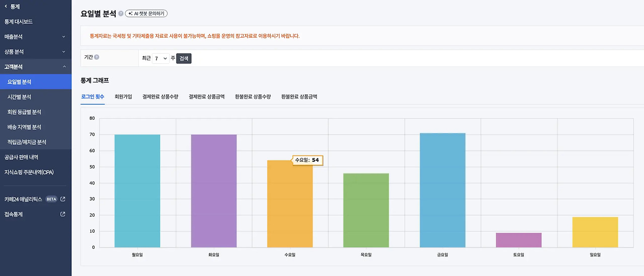The height and width of the screenshot is (276, 644).
Task: Click the green 목요일 bar
Action: click(x=366, y=210)
